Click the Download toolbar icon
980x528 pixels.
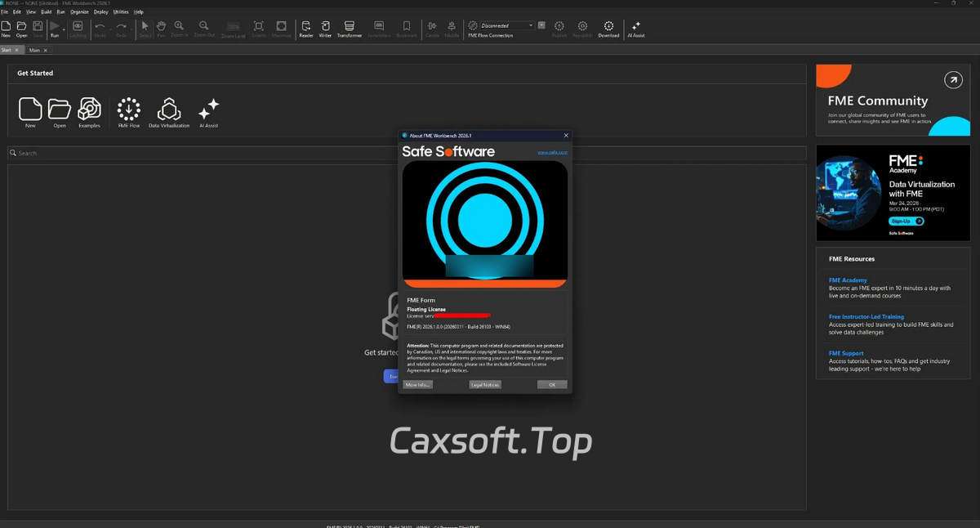[608, 29]
